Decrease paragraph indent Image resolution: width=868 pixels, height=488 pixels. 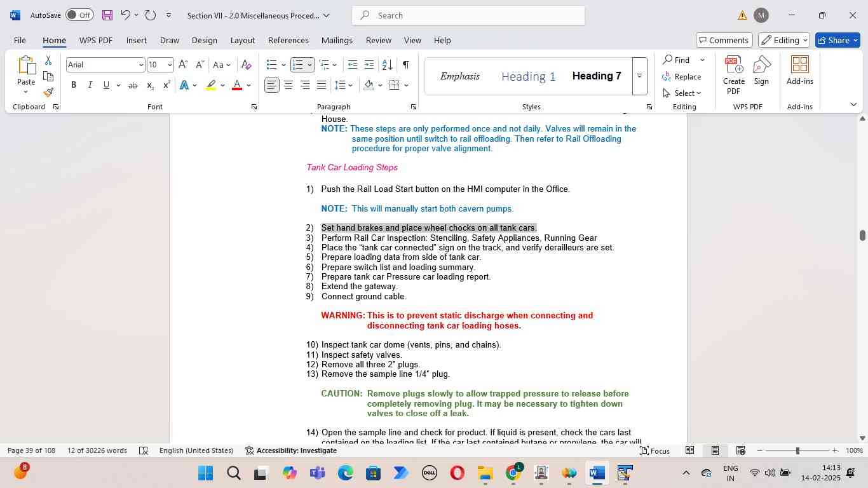coord(353,65)
